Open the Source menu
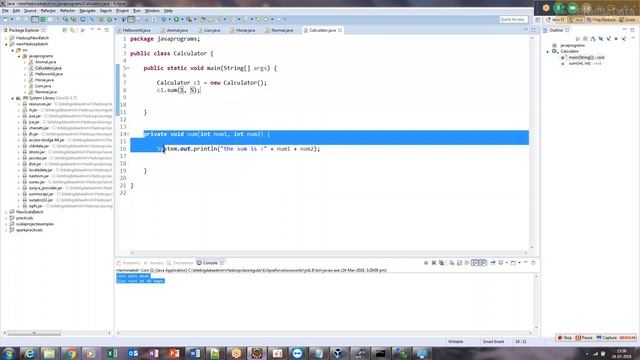The image size is (640, 360). click(30, 11)
